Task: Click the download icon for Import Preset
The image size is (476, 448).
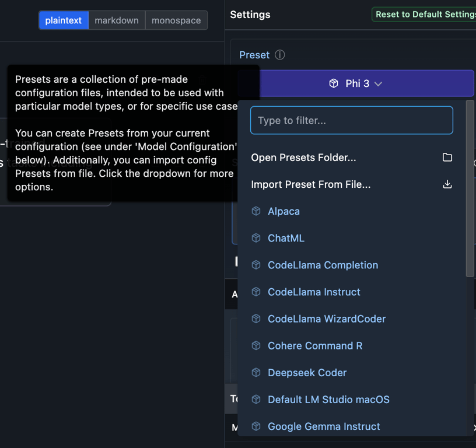Action: coord(447,184)
